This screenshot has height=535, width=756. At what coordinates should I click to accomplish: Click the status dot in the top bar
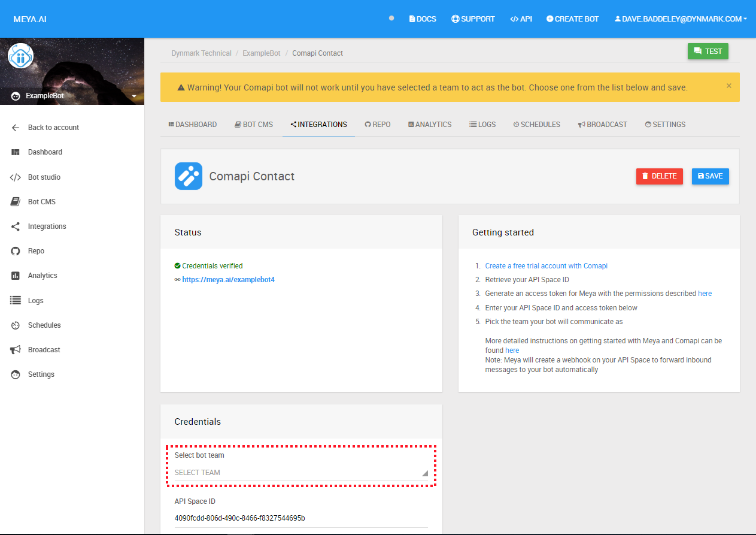click(391, 18)
